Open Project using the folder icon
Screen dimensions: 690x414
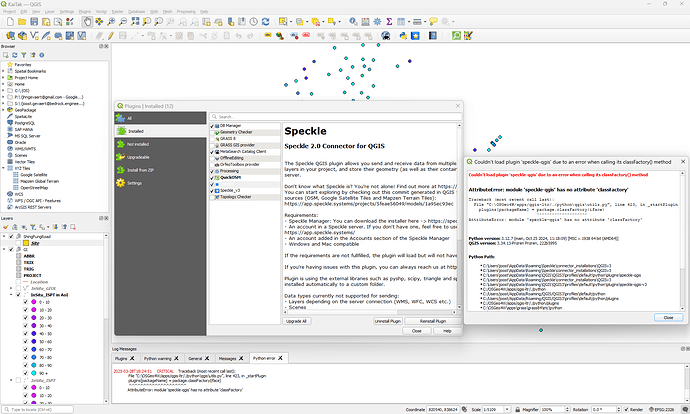(x=22, y=22)
